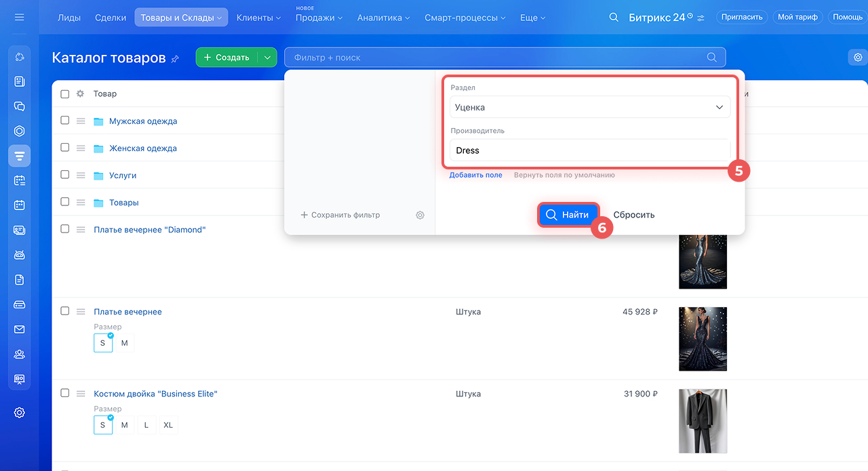868x471 pixels.
Task: Open the arrow dropdown beside Создать button
Action: click(267, 58)
